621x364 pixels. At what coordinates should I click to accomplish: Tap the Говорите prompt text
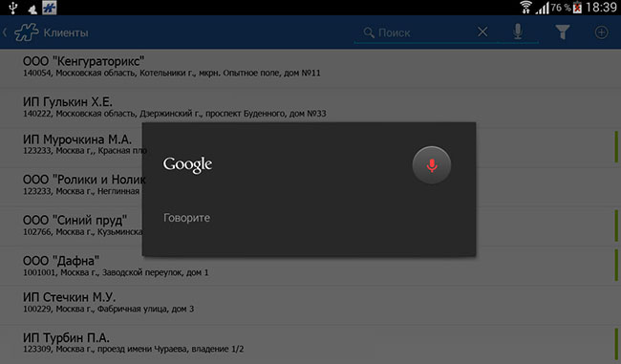point(186,218)
